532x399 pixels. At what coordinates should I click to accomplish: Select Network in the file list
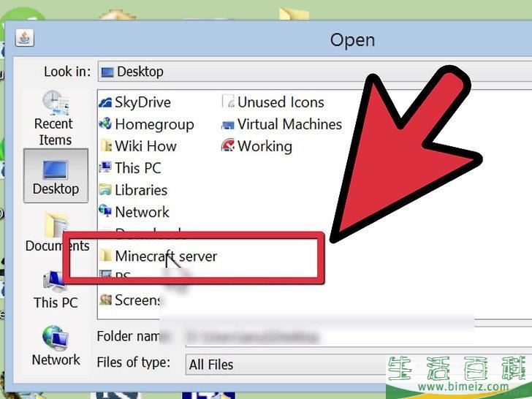pos(134,212)
